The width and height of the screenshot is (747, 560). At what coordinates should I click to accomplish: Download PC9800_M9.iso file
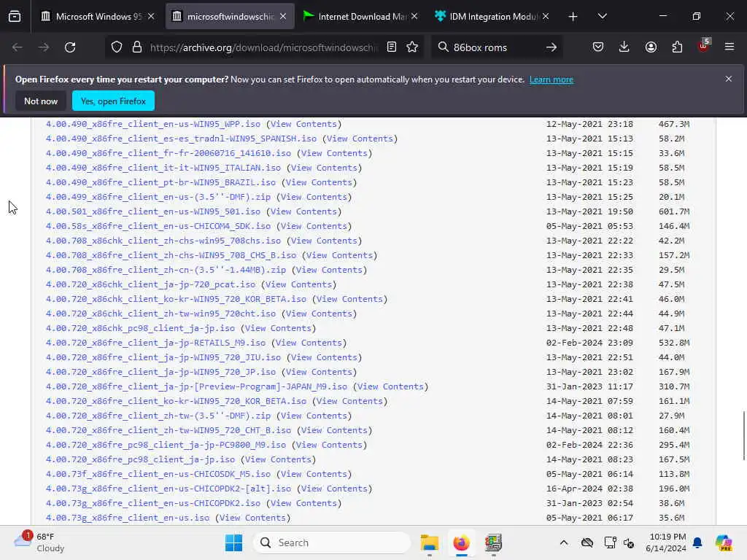(166, 445)
